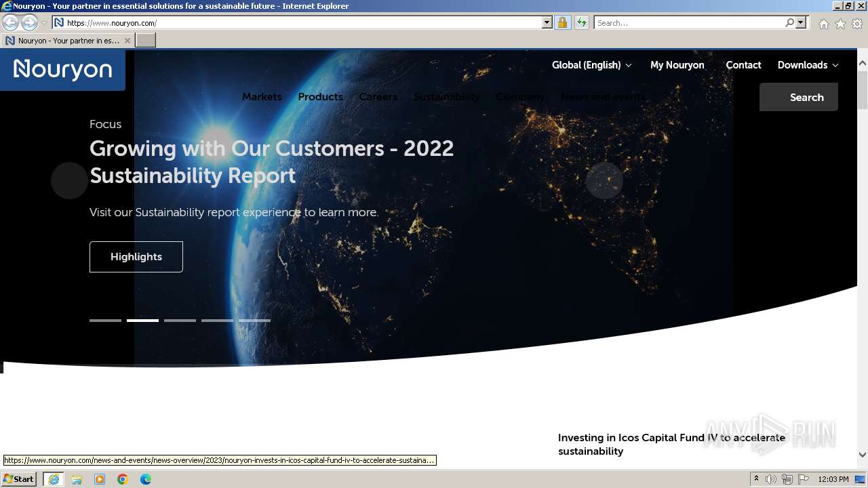
Task: Click the vertical scrollbar thumb
Action: point(863,89)
